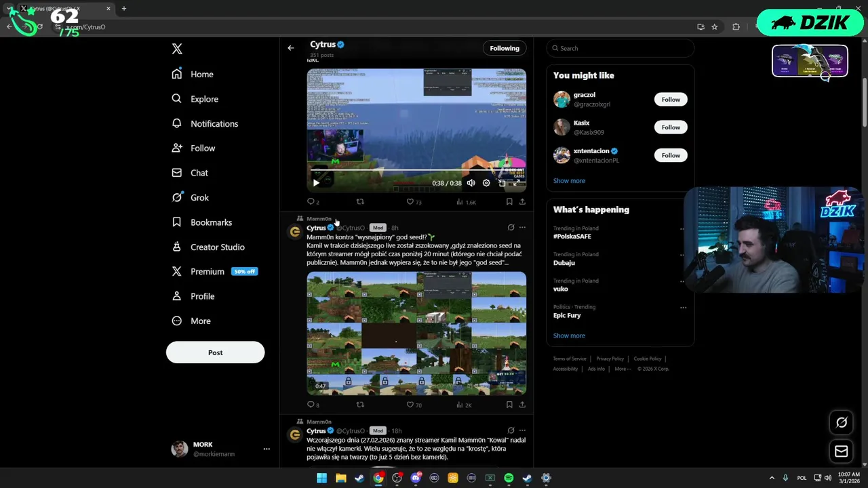Screen dimensions: 868x488
Task: Open Terms of Service link
Action: coord(570,359)
